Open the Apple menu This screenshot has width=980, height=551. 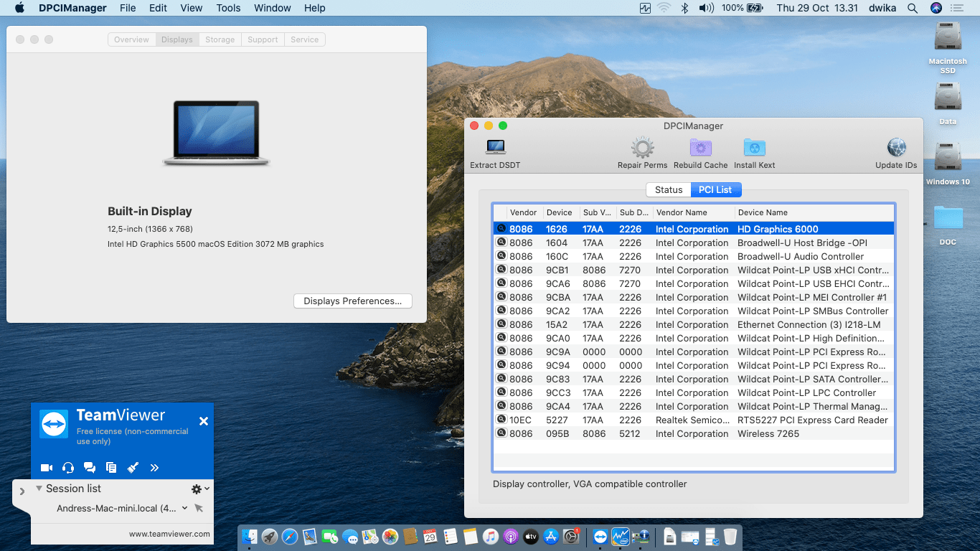coord(19,8)
